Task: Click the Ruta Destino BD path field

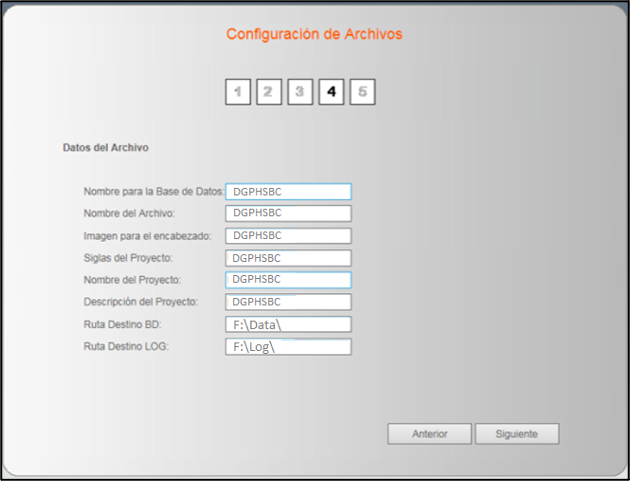Action: (x=288, y=324)
